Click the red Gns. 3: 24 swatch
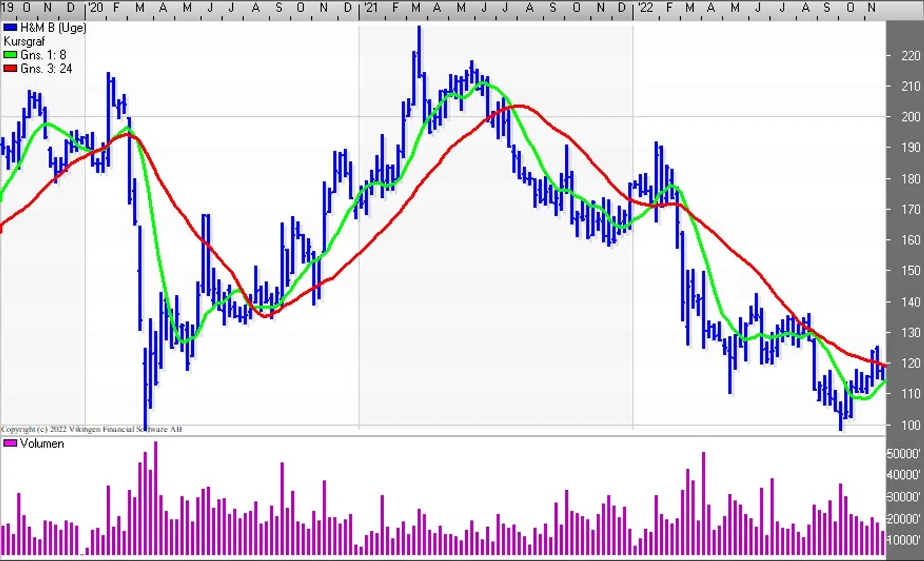 point(10,69)
